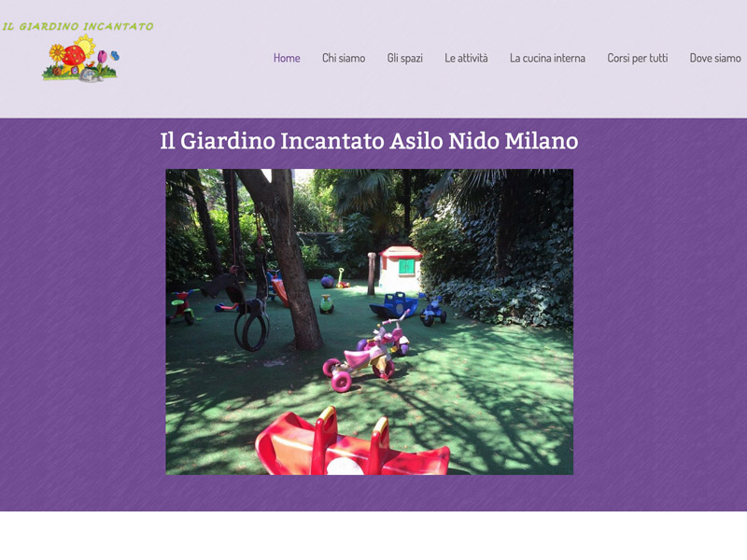Click the sunflower in the logo

(57, 52)
